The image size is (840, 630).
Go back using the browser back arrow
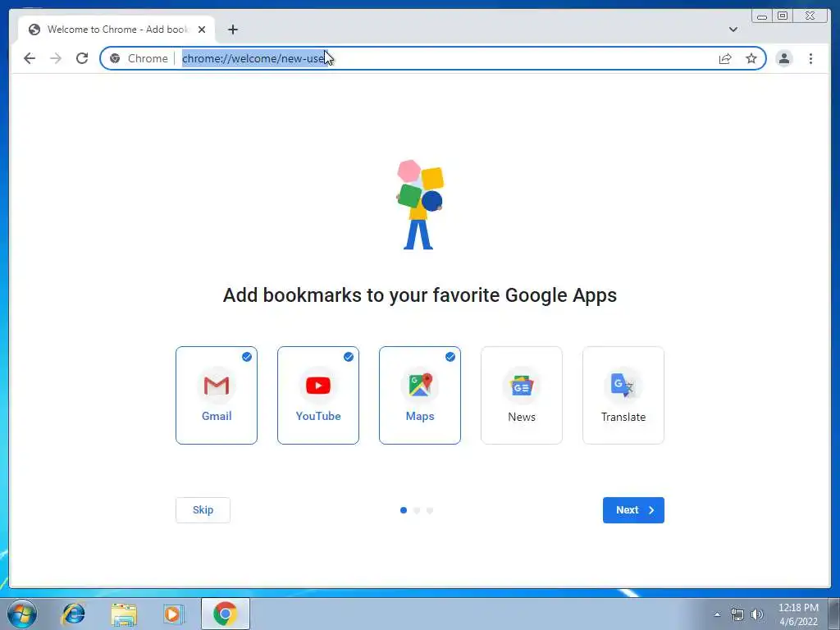[x=30, y=58]
